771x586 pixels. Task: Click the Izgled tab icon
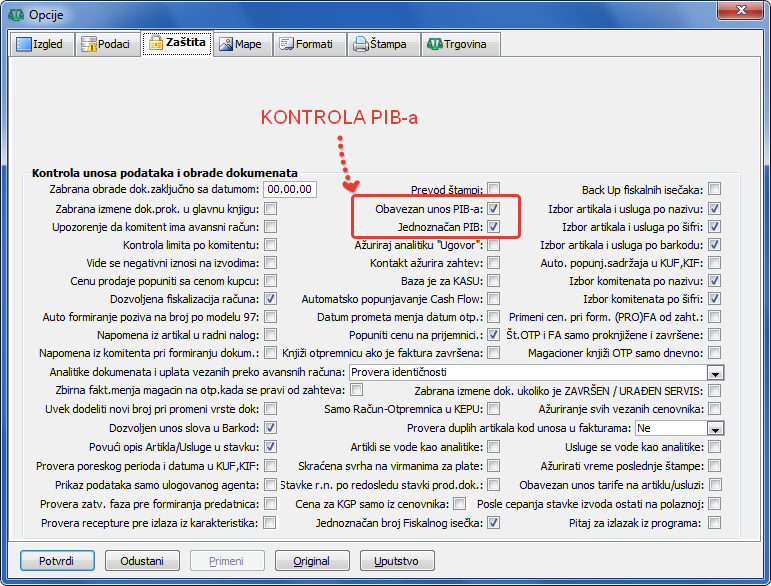pyautogui.click(x=24, y=44)
